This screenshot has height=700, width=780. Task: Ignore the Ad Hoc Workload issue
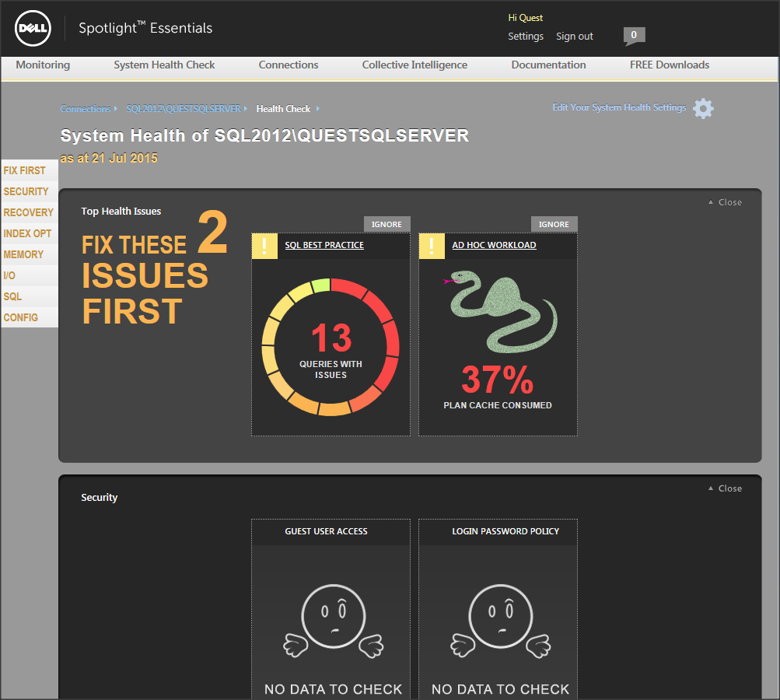[554, 224]
